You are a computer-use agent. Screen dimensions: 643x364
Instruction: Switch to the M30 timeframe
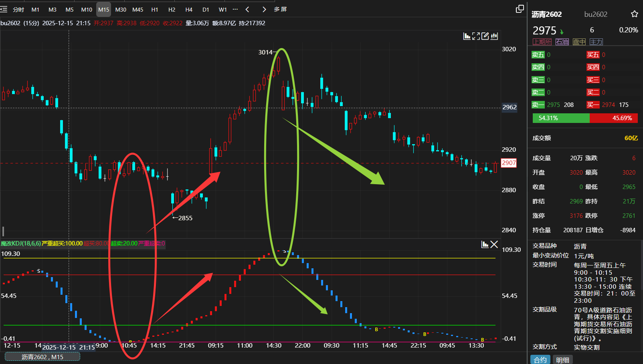pyautogui.click(x=121, y=10)
